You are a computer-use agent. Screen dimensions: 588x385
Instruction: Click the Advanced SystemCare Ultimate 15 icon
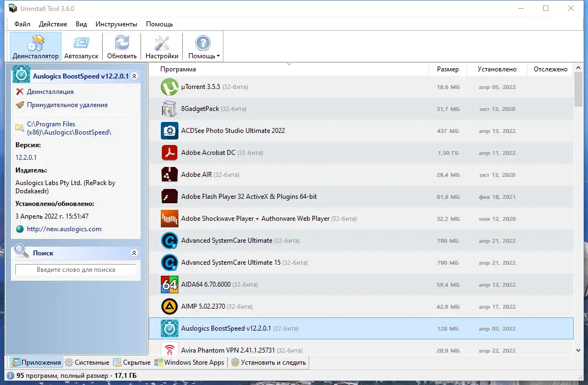point(170,263)
